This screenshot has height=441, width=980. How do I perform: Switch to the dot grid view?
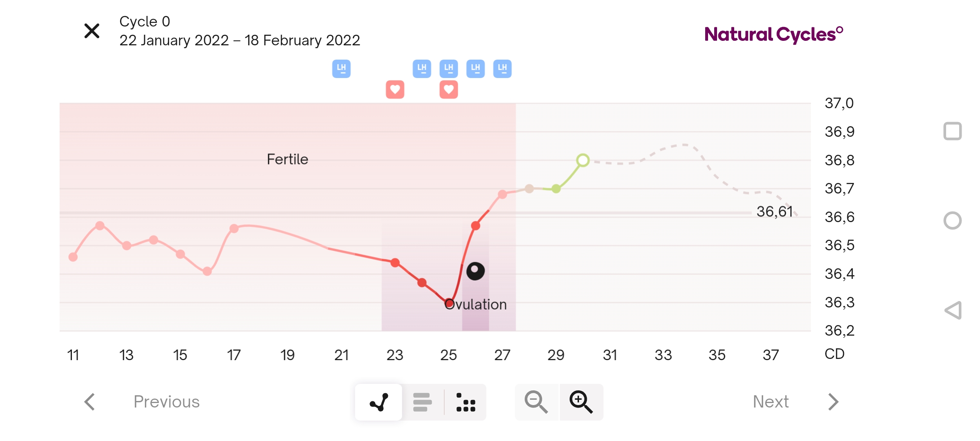(x=465, y=402)
